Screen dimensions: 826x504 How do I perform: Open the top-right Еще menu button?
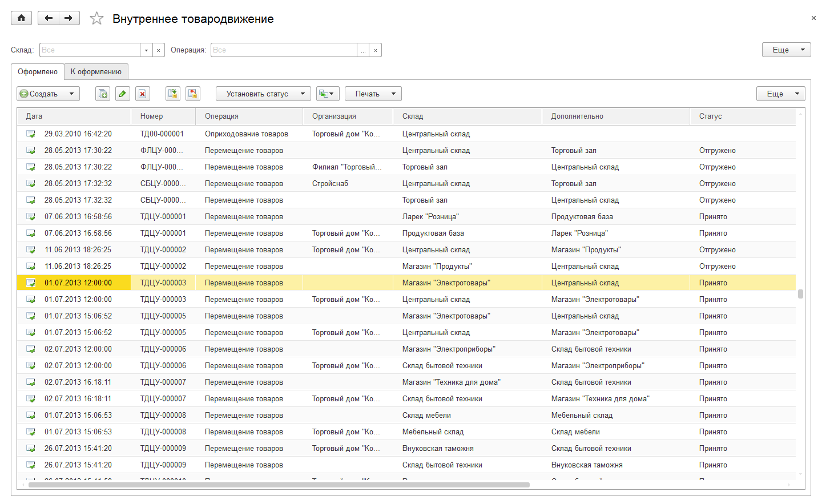[x=786, y=50]
